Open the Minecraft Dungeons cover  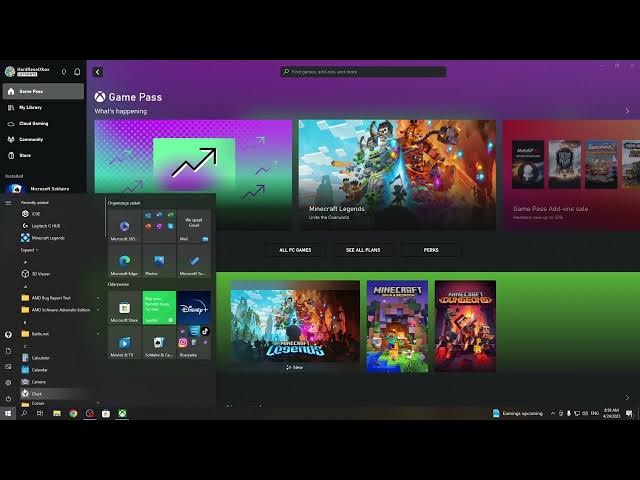(x=465, y=326)
